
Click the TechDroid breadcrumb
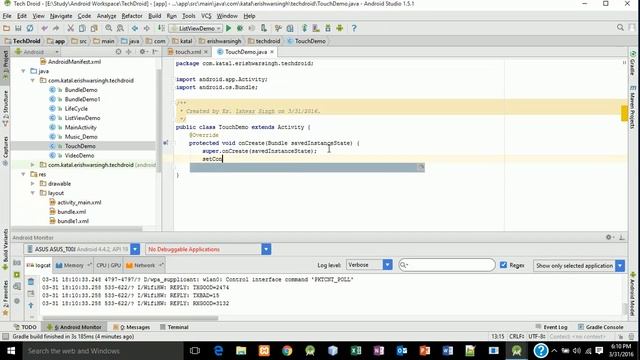[22, 41]
